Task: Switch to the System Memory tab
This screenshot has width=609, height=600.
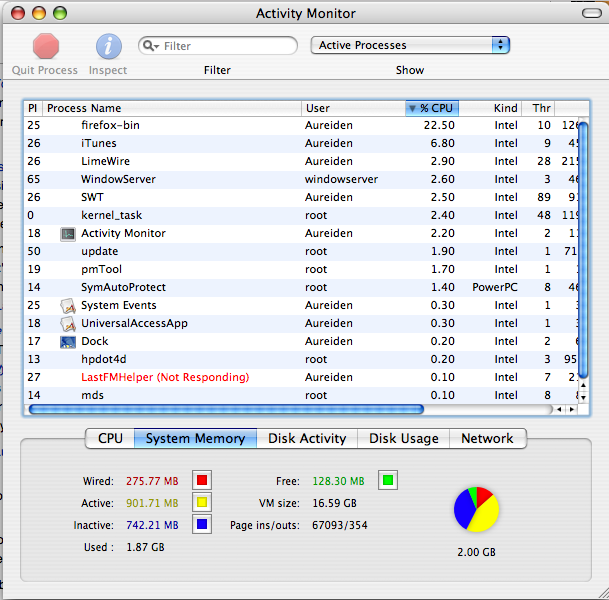Action: [195, 438]
